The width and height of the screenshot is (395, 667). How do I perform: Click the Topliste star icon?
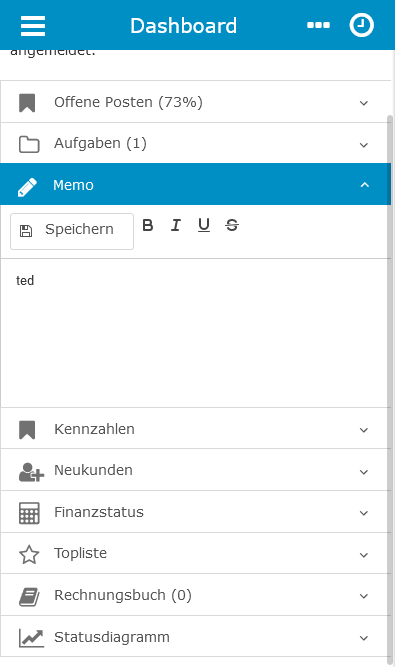pos(29,555)
